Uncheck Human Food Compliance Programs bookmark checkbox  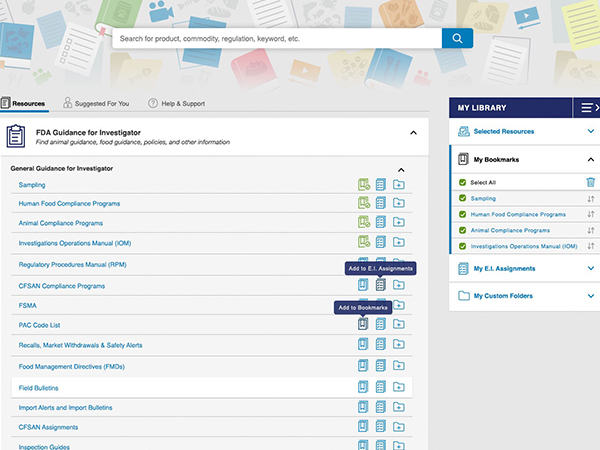click(462, 214)
